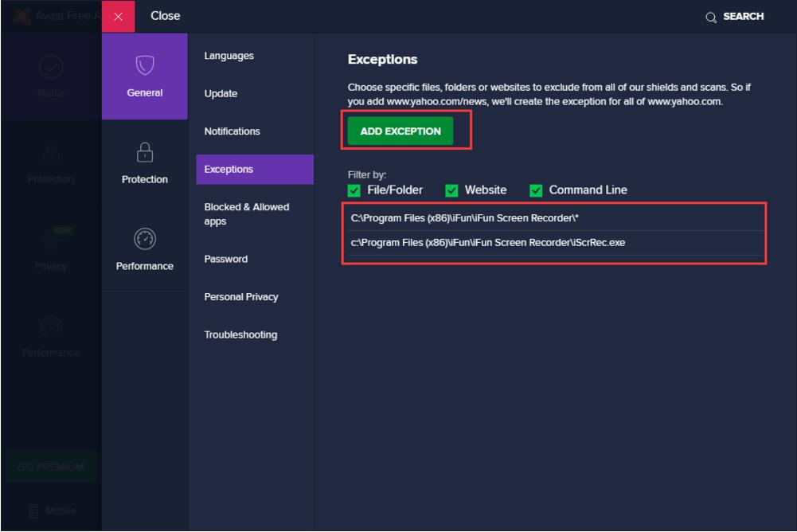
Task: Click the Status checkmark icon in main window
Action: [51, 67]
